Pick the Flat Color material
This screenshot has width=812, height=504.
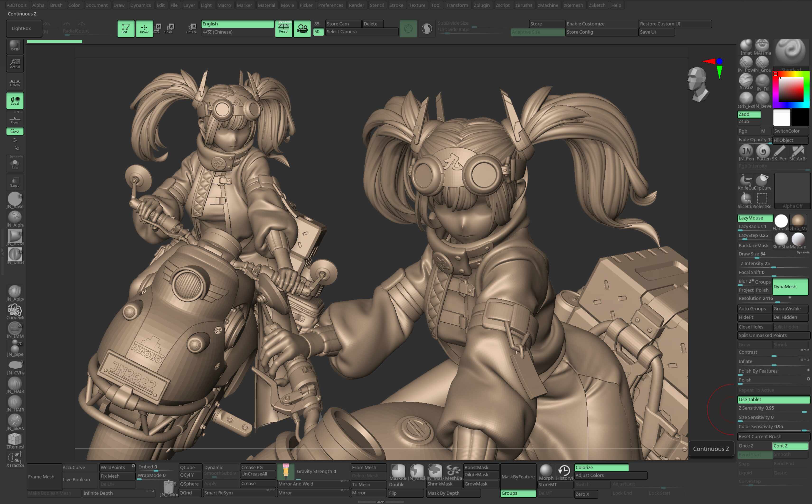(781, 223)
